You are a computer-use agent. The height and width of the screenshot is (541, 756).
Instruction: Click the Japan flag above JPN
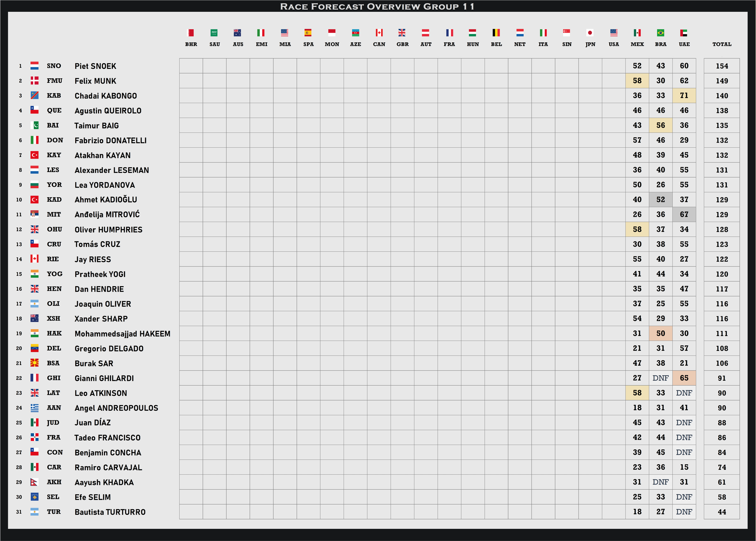pyautogui.click(x=590, y=33)
